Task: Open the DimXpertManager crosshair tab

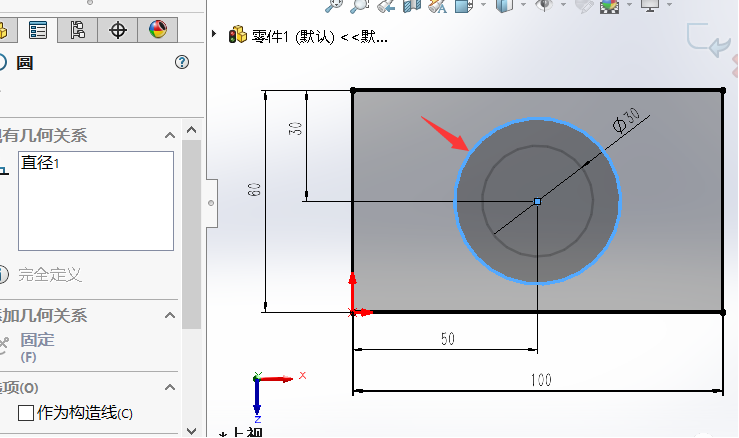Action: click(x=117, y=30)
